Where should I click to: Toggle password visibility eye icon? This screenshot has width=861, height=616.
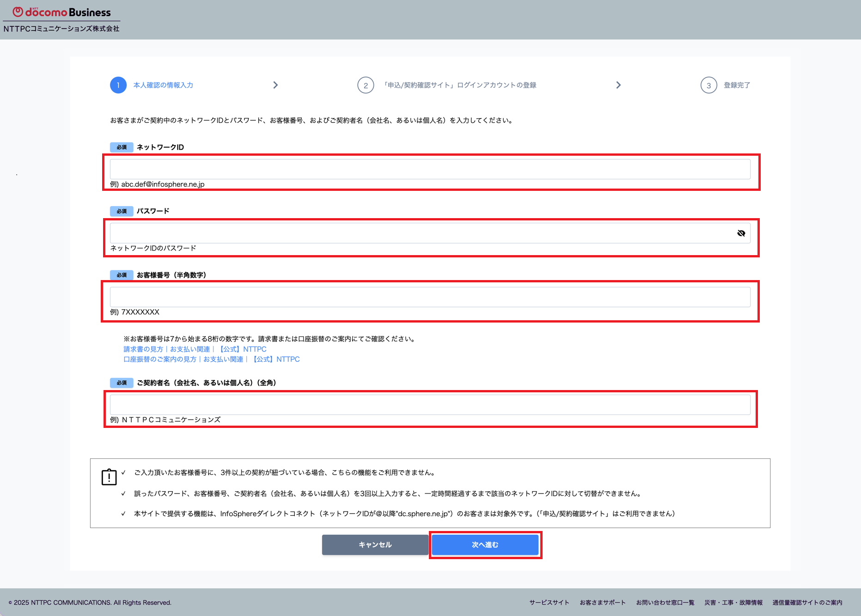pyautogui.click(x=741, y=233)
